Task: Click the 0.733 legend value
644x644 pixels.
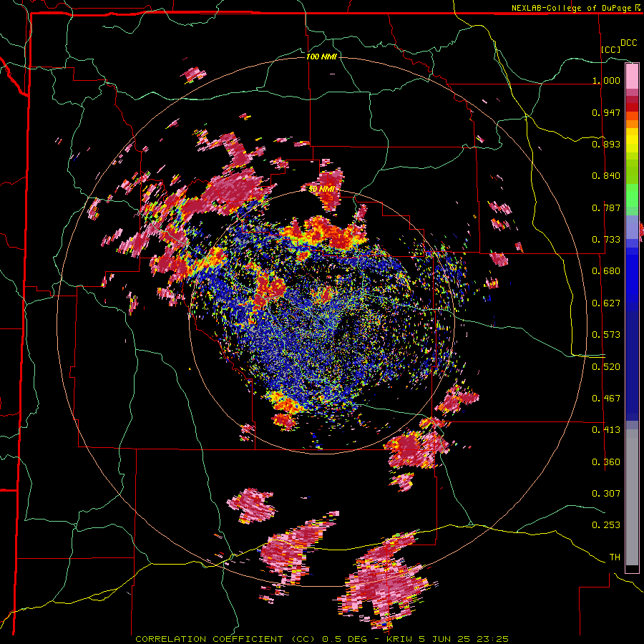Action: [x=606, y=240]
